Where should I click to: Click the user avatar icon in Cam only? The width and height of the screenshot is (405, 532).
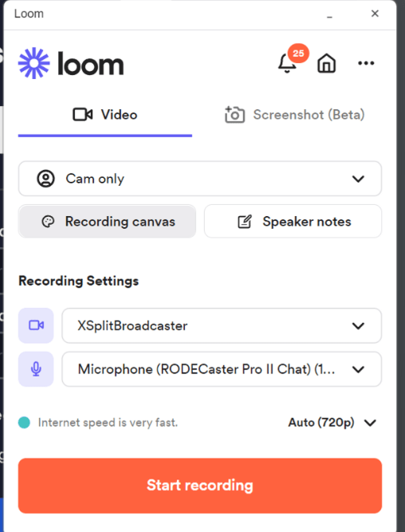pos(45,179)
